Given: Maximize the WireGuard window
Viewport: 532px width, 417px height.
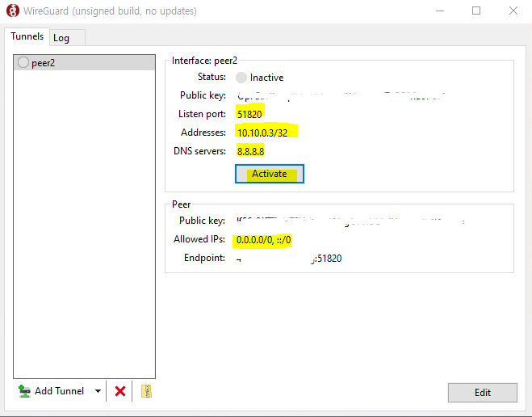Looking at the screenshot, I should coord(476,11).
